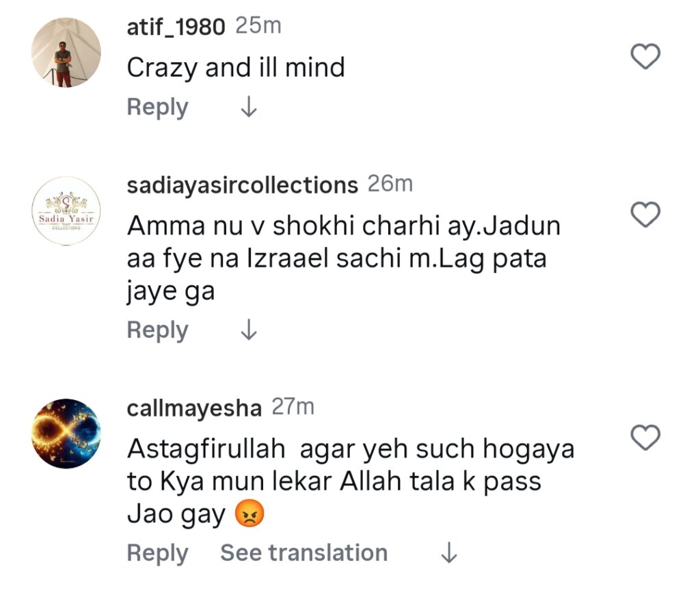The width and height of the screenshot is (700, 599).
Task: Reply to sadiayasircollections' comment
Action: click(x=157, y=330)
